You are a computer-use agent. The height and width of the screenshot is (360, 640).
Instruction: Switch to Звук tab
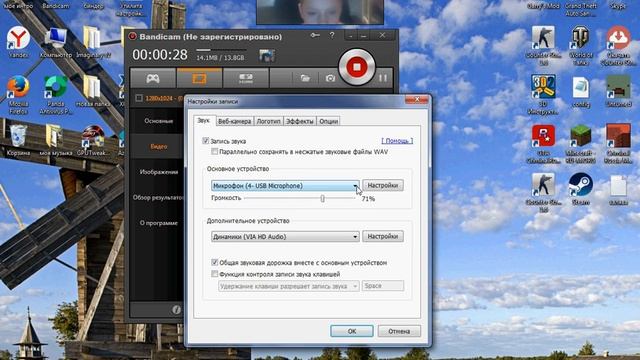pos(203,120)
